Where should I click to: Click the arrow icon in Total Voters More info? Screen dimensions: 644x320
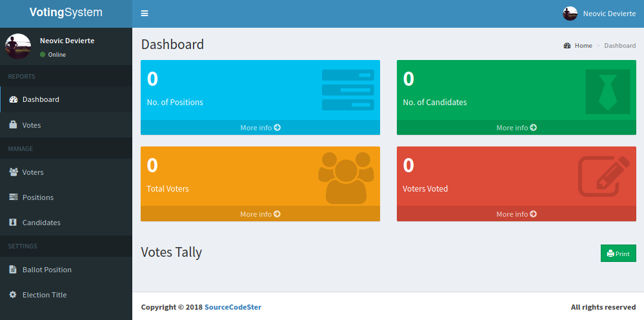277,214
